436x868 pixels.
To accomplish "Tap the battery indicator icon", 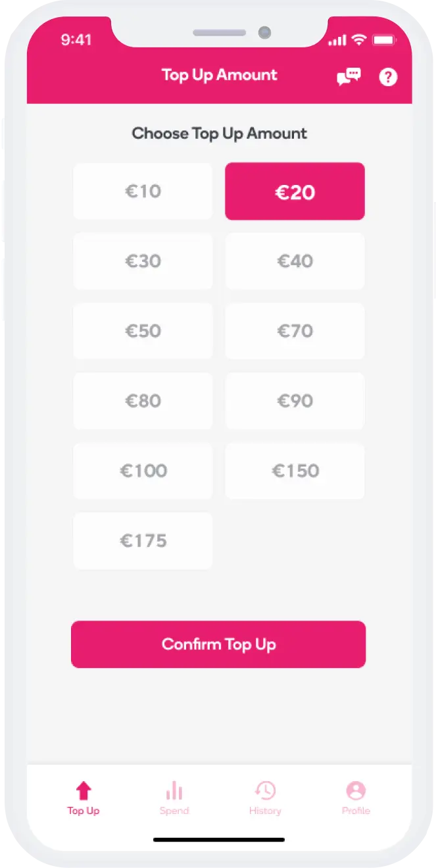I will 383,39.
